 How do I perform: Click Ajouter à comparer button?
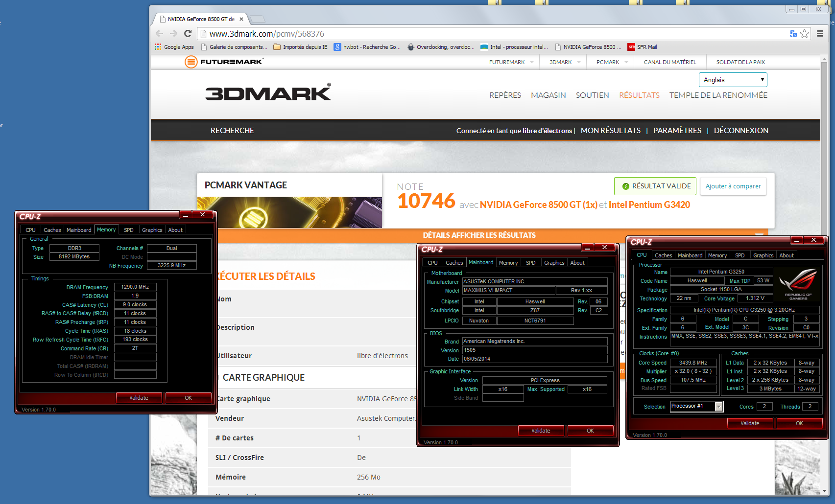(x=733, y=186)
